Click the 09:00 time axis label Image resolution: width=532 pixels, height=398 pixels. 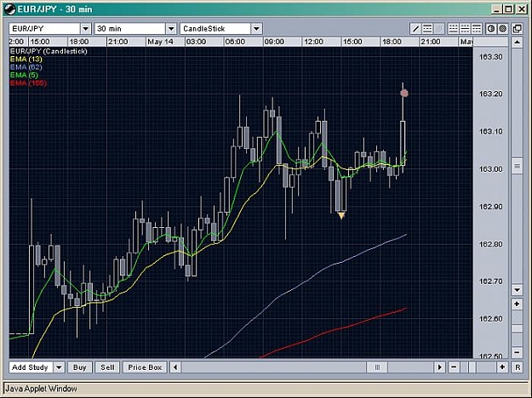[274, 42]
